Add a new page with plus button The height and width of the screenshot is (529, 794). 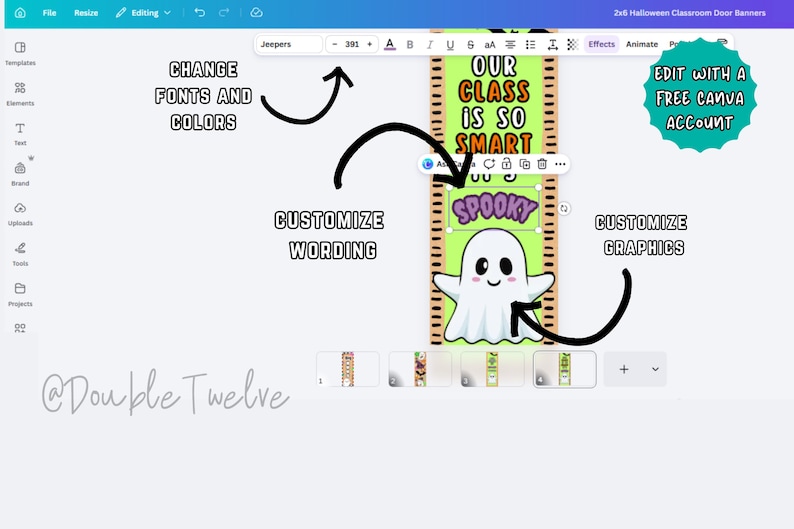tap(624, 369)
